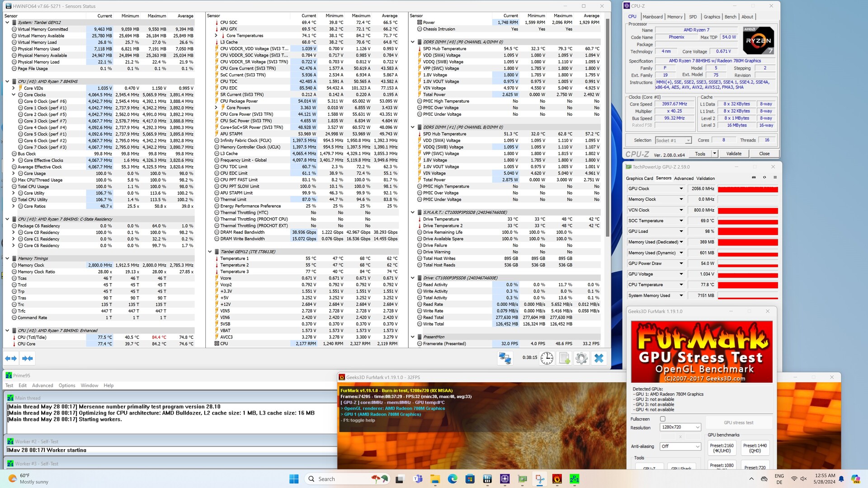Switch to CPU-Z taskbar icon
Image resolution: width=868 pixels, height=488 pixels.
coord(505,479)
